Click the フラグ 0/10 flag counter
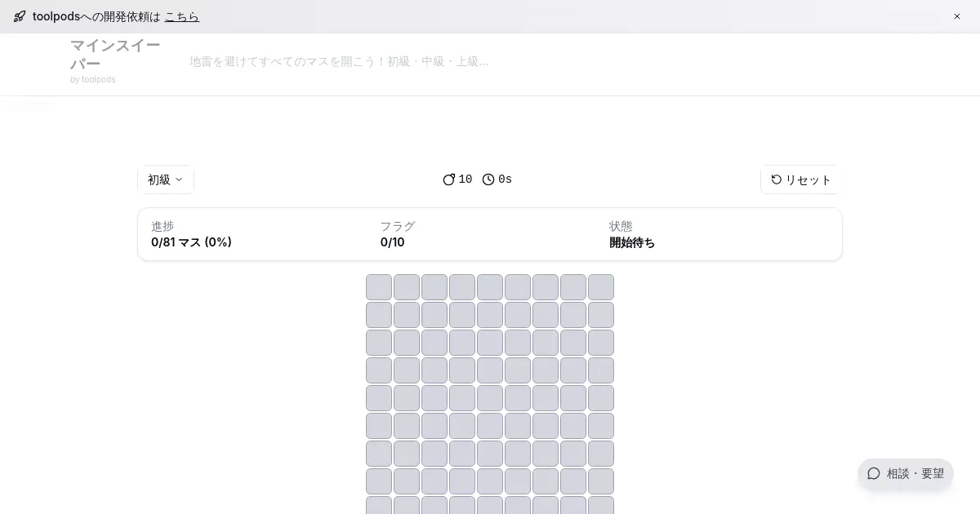Image resolution: width=980 pixels, height=514 pixels. [392, 242]
